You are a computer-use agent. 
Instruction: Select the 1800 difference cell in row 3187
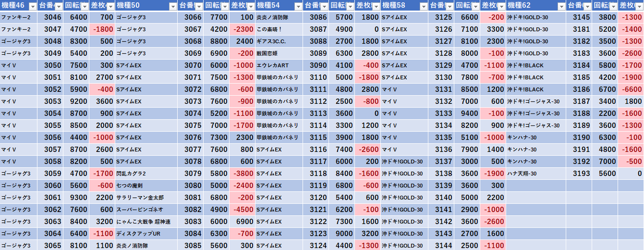pos(631,101)
